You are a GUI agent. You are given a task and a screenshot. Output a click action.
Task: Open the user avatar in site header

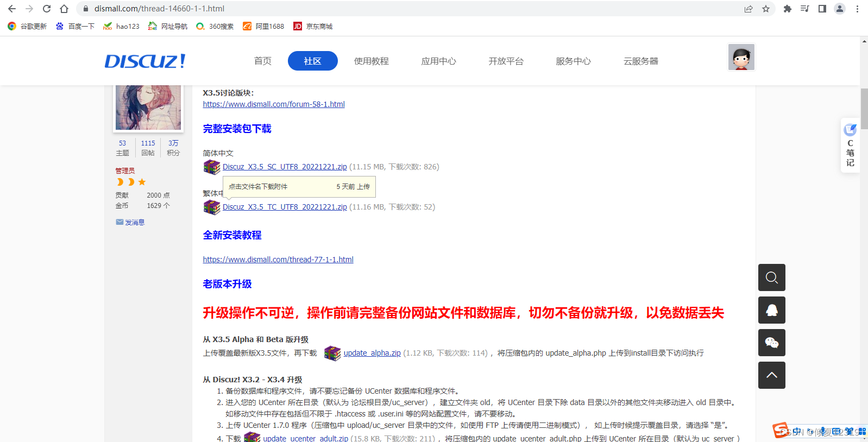pos(741,57)
